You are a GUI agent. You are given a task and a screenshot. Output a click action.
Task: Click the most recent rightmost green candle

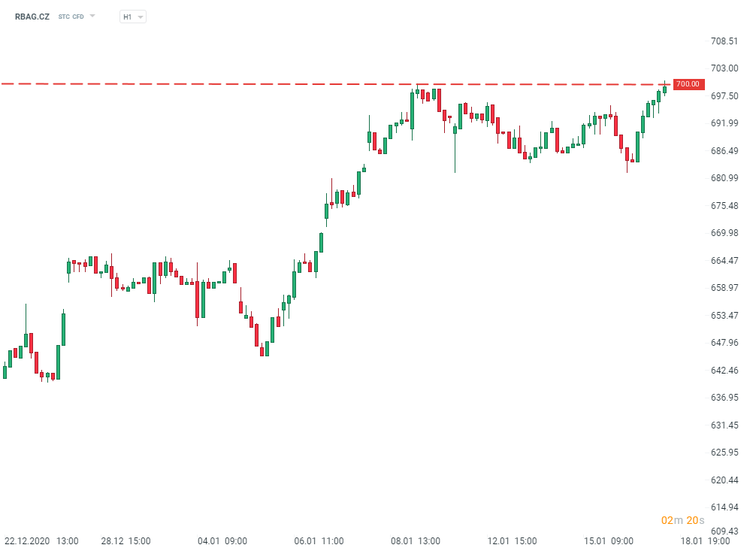point(665,89)
